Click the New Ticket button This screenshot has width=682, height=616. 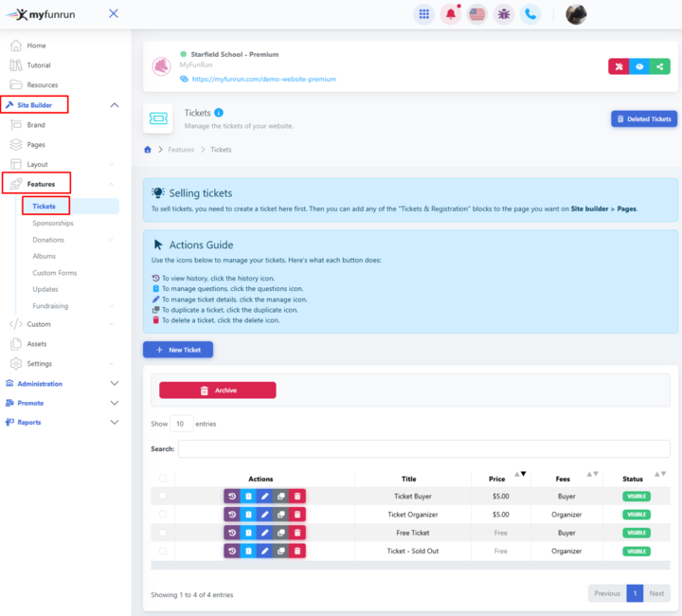point(178,350)
